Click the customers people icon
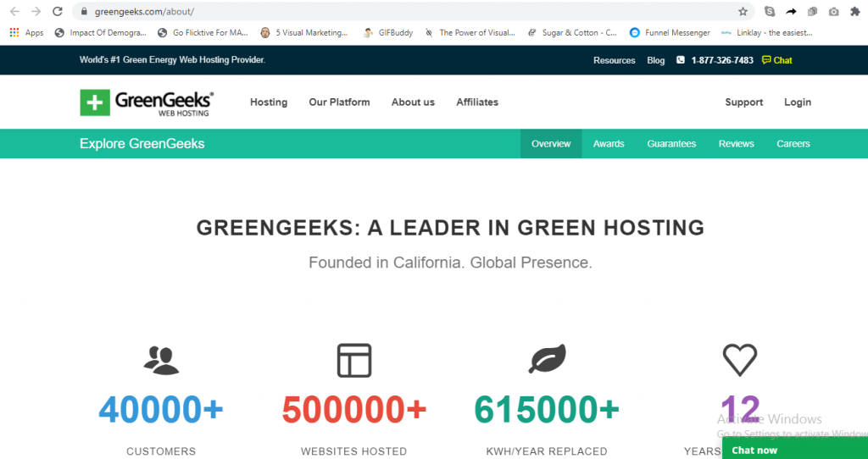 [161, 361]
